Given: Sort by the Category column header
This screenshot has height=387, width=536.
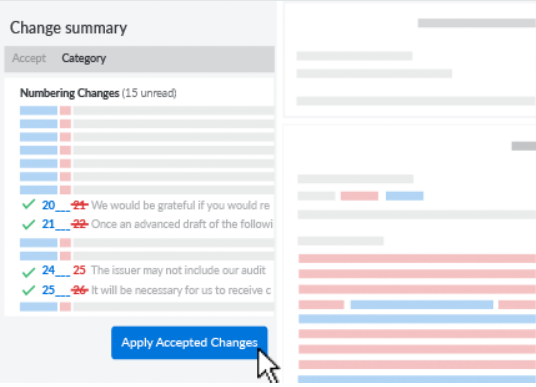Looking at the screenshot, I should coord(84,58).
